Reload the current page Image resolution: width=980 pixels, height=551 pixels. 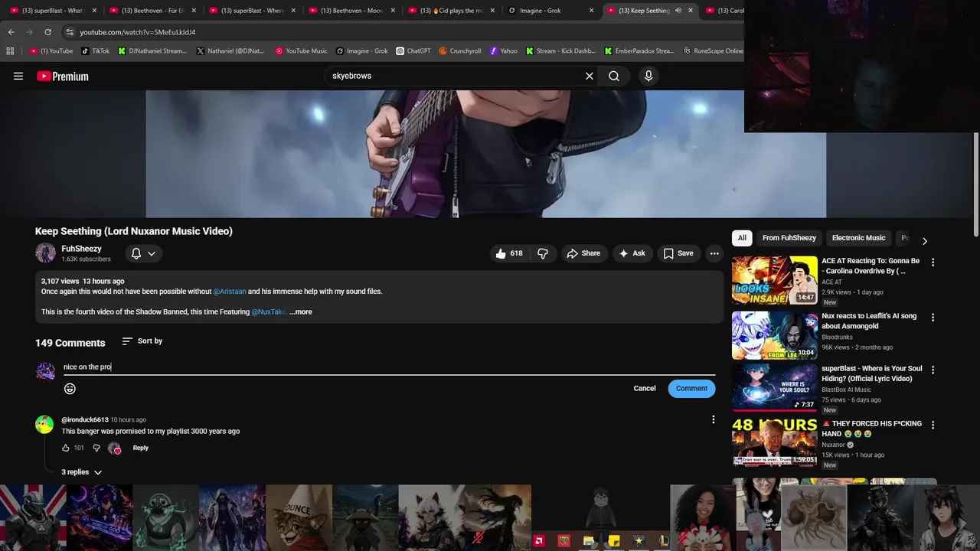(x=47, y=32)
